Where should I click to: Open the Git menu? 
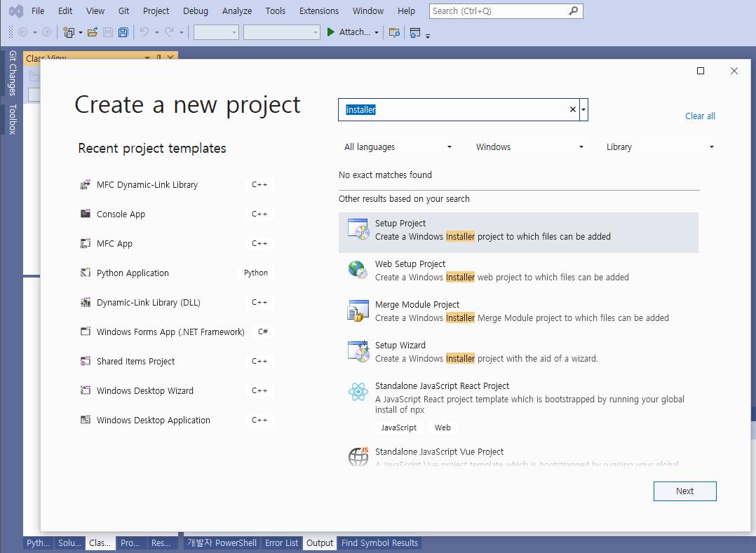[123, 11]
